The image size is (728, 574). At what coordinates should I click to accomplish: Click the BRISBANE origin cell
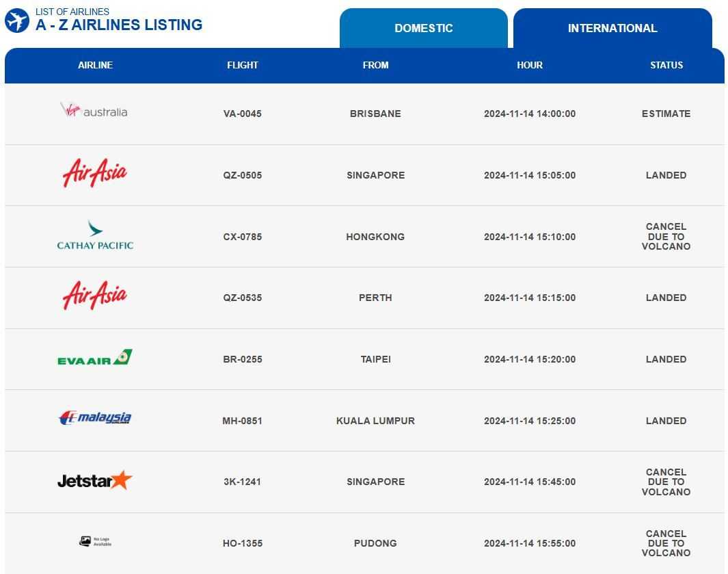[375, 114]
